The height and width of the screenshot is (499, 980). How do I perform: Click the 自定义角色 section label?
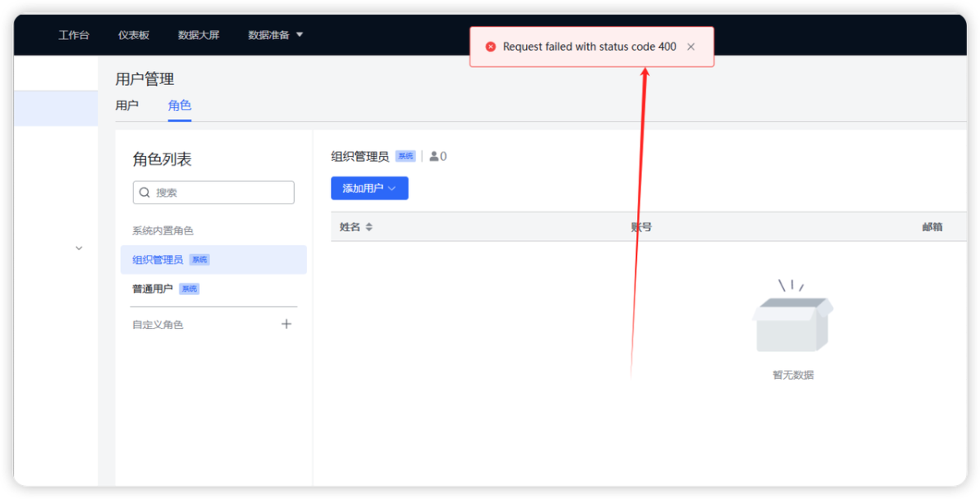click(x=158, y=325)
